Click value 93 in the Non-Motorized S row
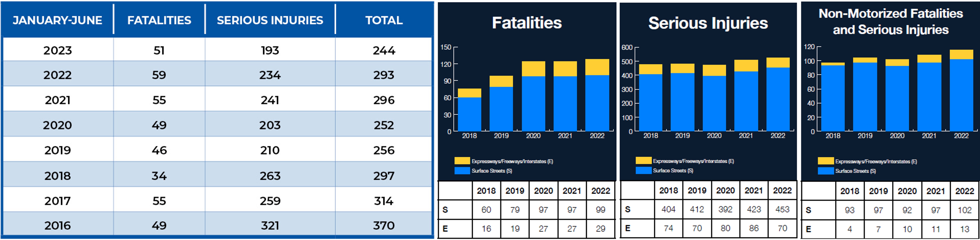Viewport: 980px width, 240px height. coord(850,210)
